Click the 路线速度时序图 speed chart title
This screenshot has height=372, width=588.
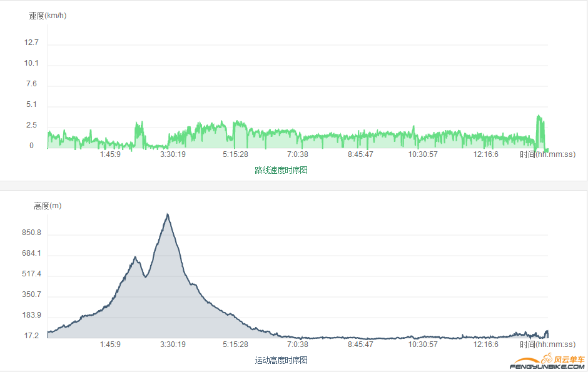(x=281, y=170)
